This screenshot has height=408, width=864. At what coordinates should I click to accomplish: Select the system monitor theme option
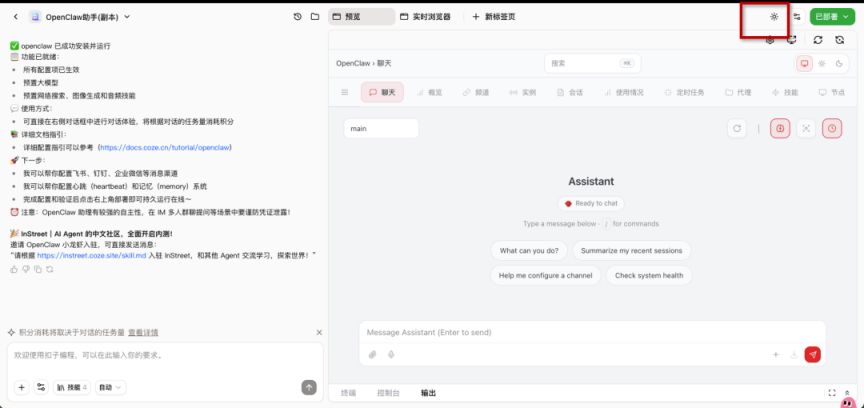pos(804,63)
